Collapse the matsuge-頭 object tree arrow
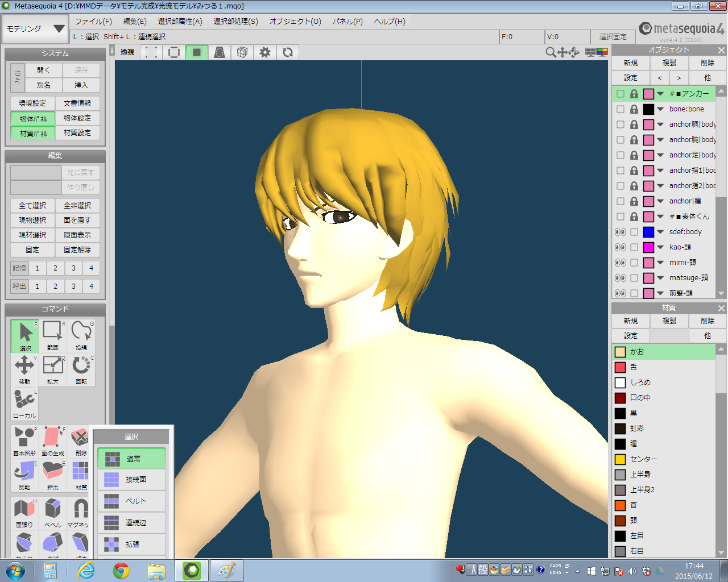Screen dimensions: 728x582 coord(660,278)
